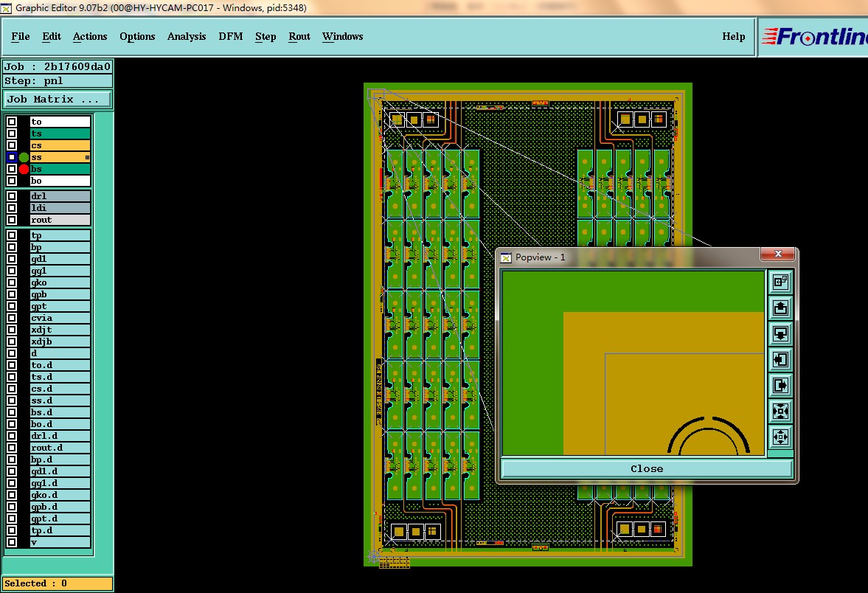Click the small marker icon on ss row
868x593 pixels.
87,158
